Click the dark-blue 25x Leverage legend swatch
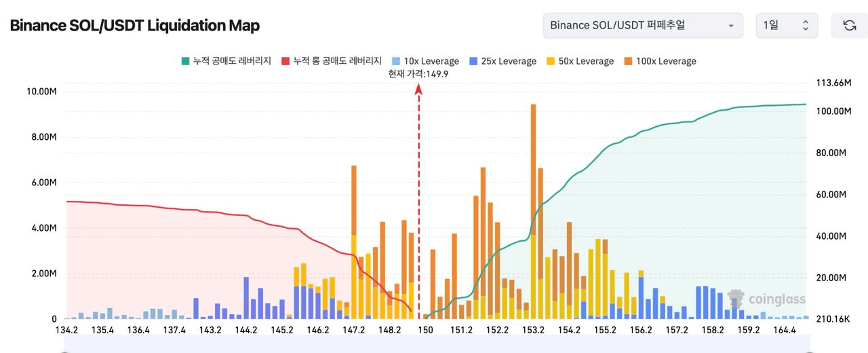The width and height of the screenshot is (868, 353). 473,61
